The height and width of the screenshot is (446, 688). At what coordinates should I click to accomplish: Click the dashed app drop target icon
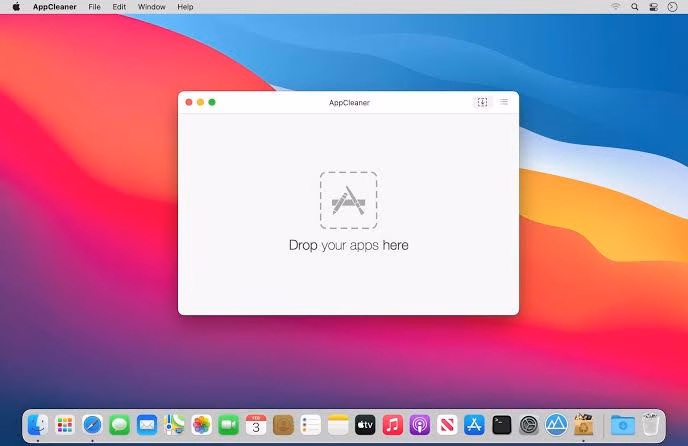[348, 200]
